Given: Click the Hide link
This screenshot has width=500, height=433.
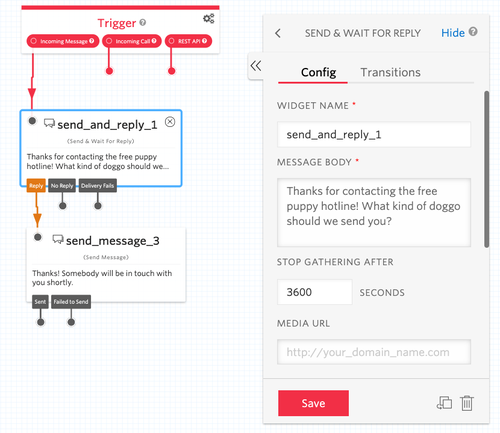Looking at the screenshot, I should [453, 33].
